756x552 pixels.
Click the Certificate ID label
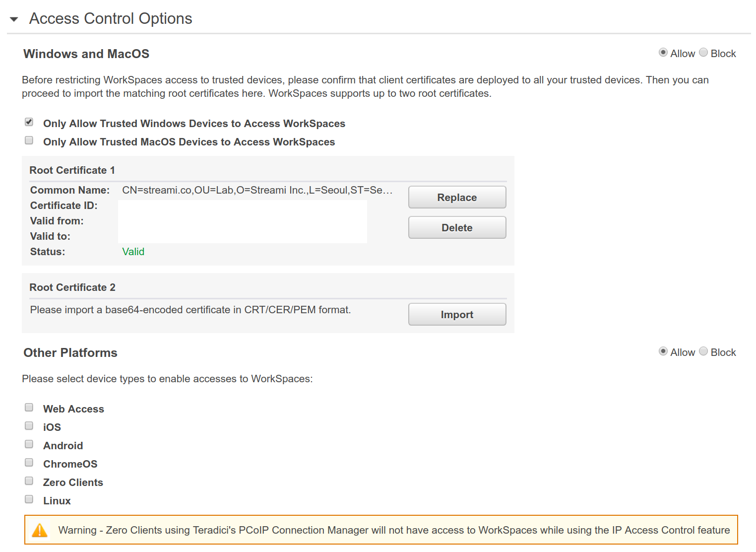64,206
